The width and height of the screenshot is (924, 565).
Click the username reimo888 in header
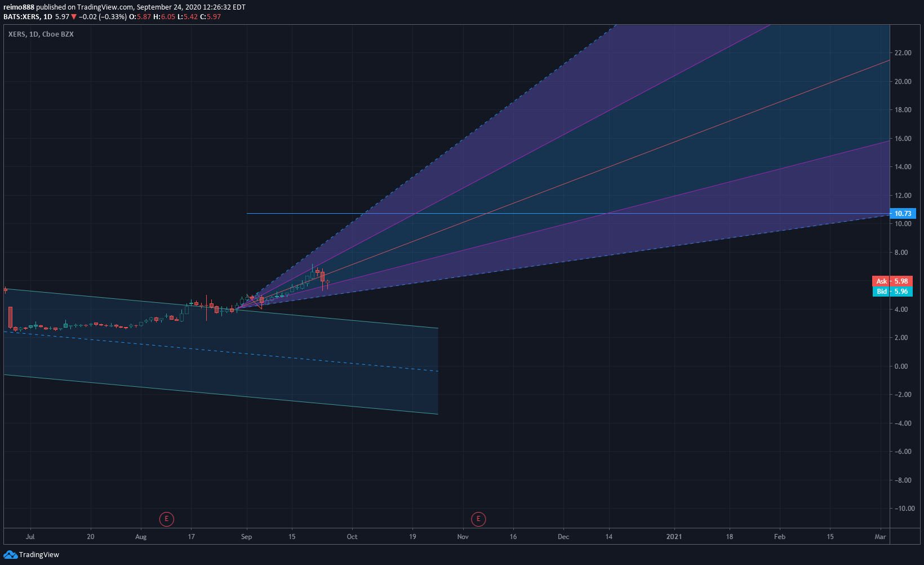[x=19, y=7]
